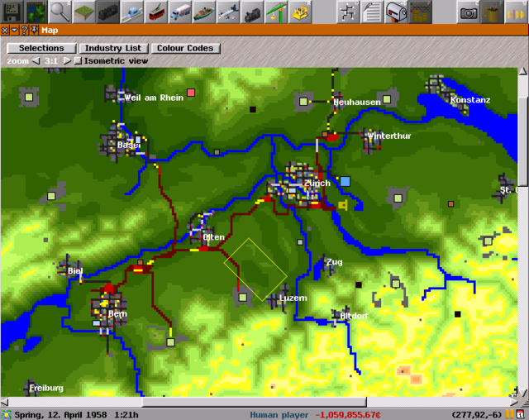Open the Industry List button
This screenshot has height=420, width=529.
pos(113,48)
